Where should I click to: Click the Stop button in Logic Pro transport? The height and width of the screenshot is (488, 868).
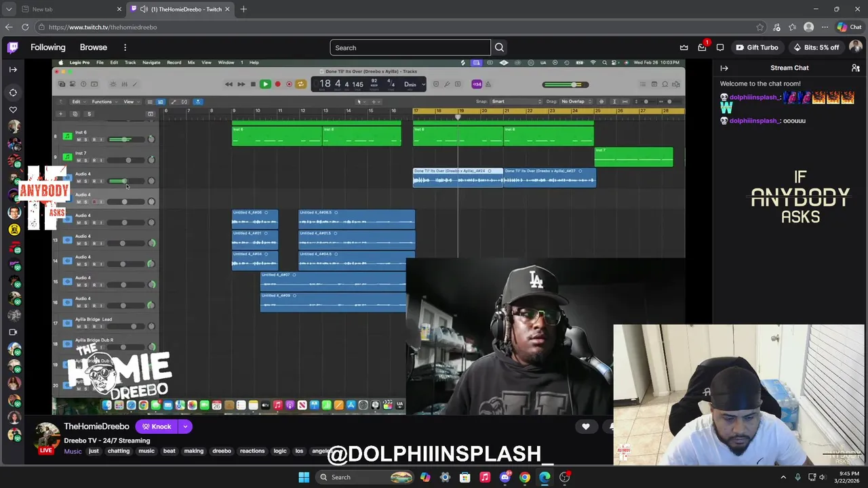(x=253, y=84)
